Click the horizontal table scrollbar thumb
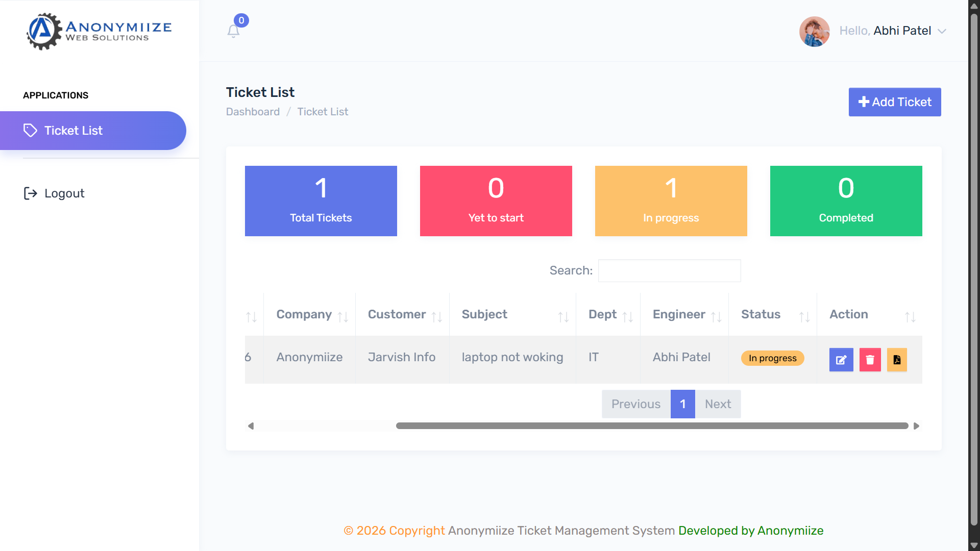The height and width of the screenshot is (551, 980). pos(652,426)
